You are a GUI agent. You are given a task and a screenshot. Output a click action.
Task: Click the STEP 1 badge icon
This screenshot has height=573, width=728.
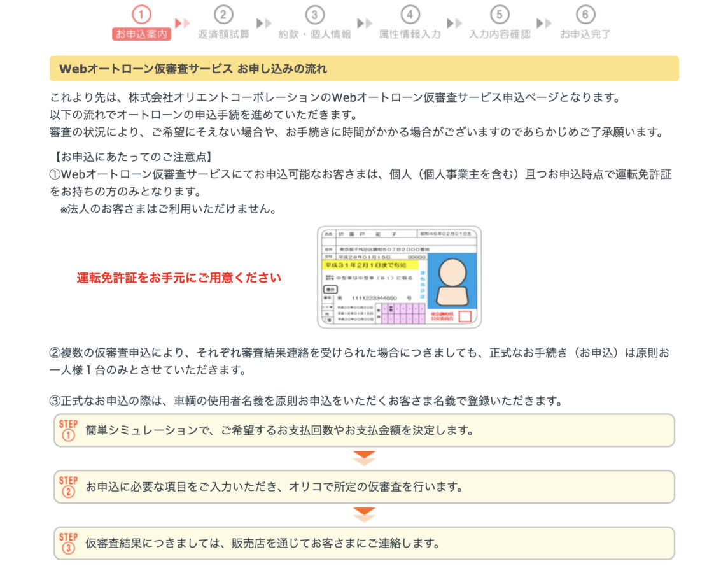pyautogui.click(x=68, y=430)
